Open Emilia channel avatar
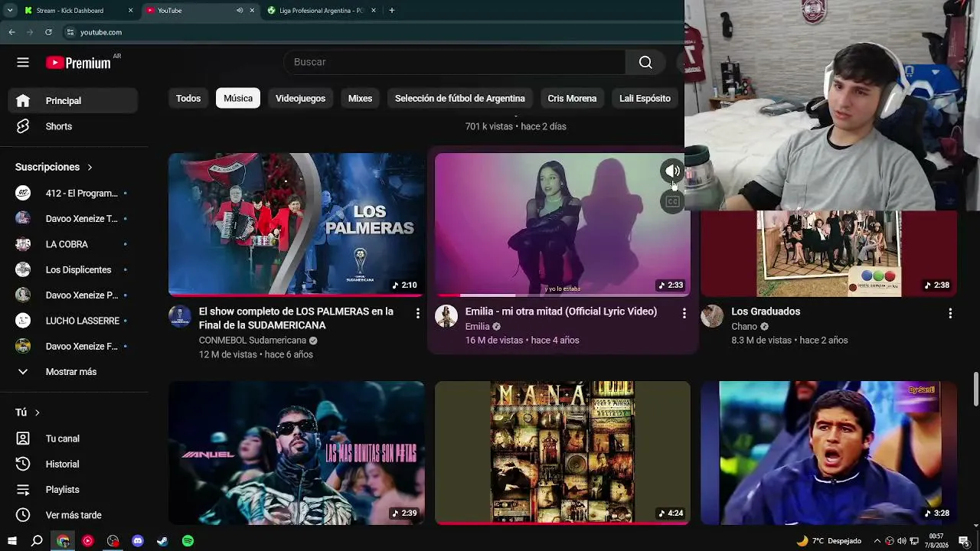This screenshot has height=551, width=980. [446, 316]
